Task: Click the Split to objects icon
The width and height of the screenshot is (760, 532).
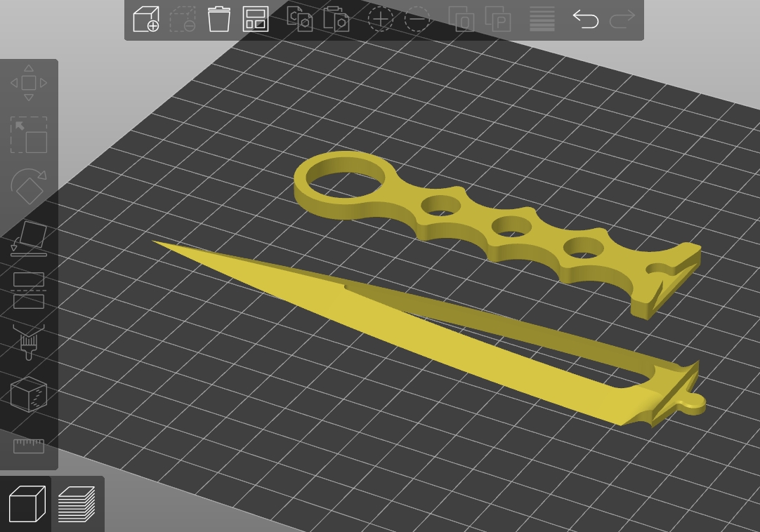Action: pos(461,20)
